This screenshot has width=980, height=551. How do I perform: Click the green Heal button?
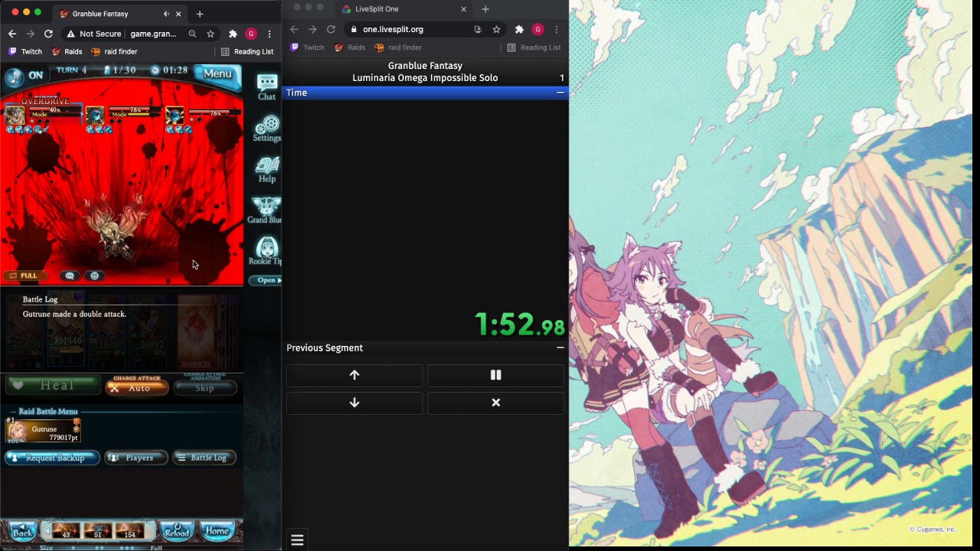tap(52, 386)
